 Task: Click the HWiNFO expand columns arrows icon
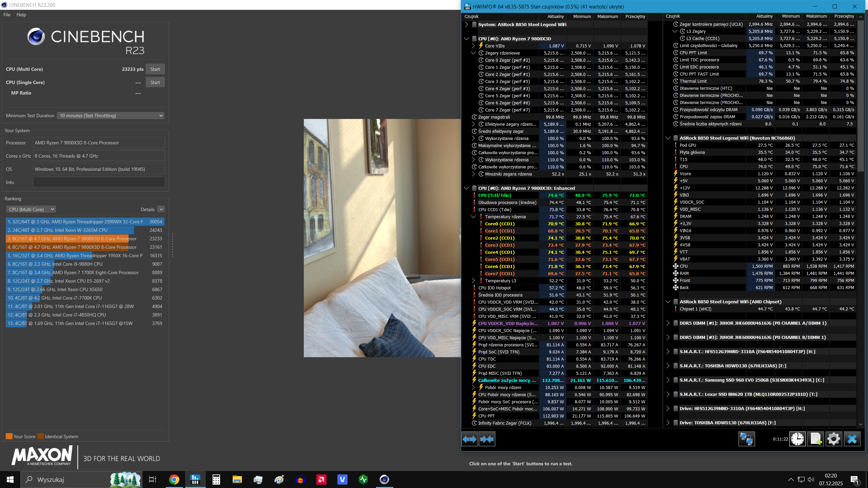coord(470,439)
